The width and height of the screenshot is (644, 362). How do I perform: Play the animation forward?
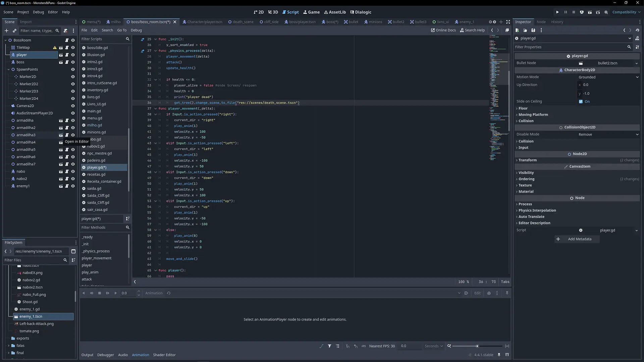pyautogui.click(x=115, y=293)
